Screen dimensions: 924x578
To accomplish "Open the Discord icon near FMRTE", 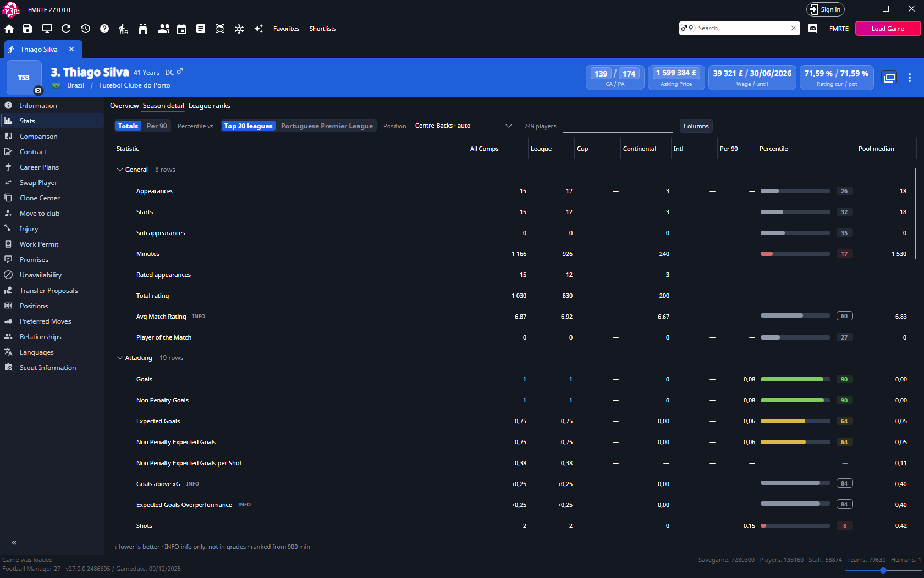I will (x=813, y=29).
